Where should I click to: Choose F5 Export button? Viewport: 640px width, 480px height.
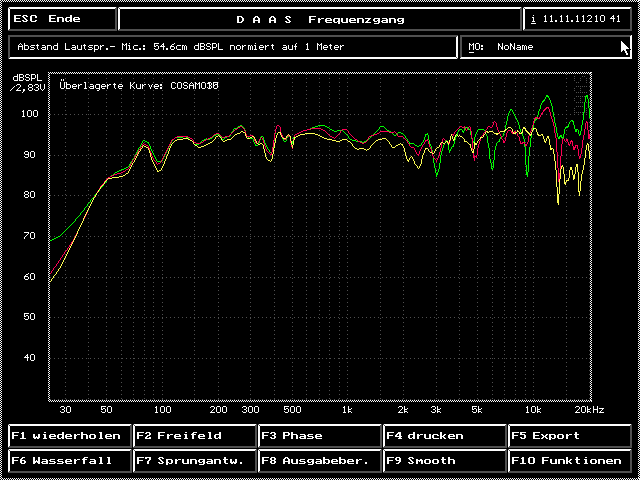570,436
